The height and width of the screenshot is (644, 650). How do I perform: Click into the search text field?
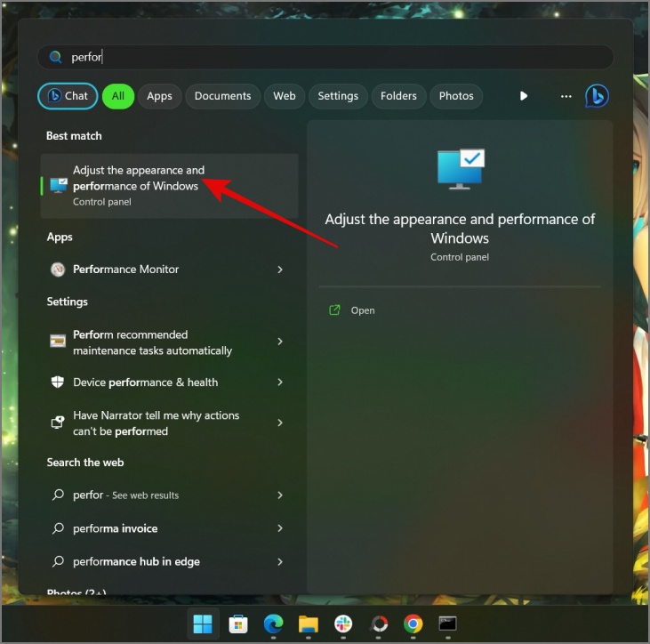coord(325,57)
